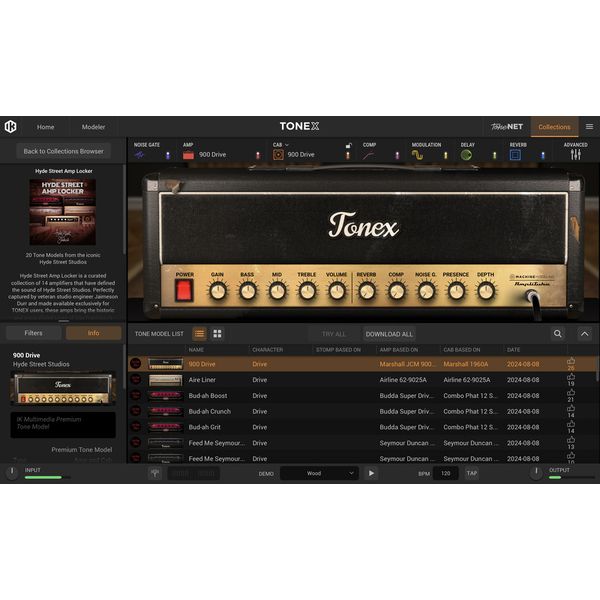Click the amp Presence knob

coord(456,291)
